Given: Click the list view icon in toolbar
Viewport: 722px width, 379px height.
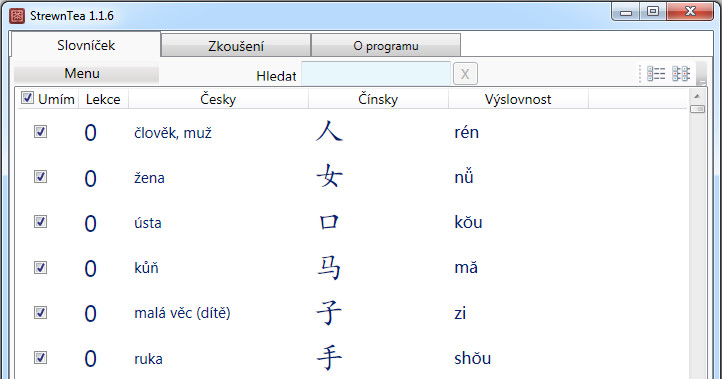Looking at the screenshot, I should click(656, 74).
